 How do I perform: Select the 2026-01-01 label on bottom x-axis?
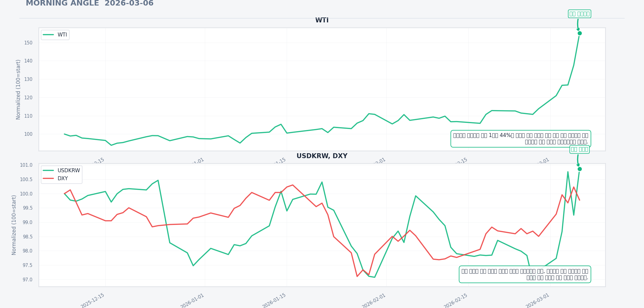point(192,301)
